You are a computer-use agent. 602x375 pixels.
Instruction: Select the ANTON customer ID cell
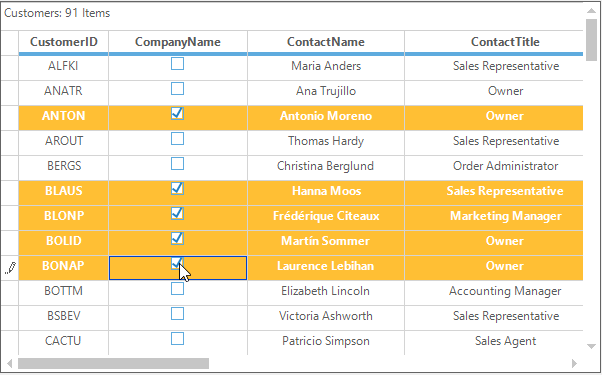[x=64, y=118]
